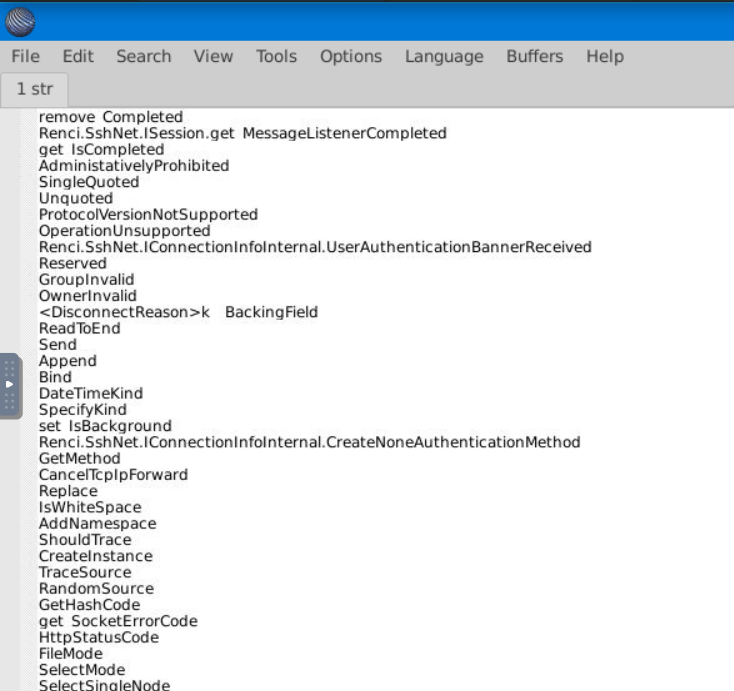Click the line 'TraceSource'

click(x=85, y=572)
